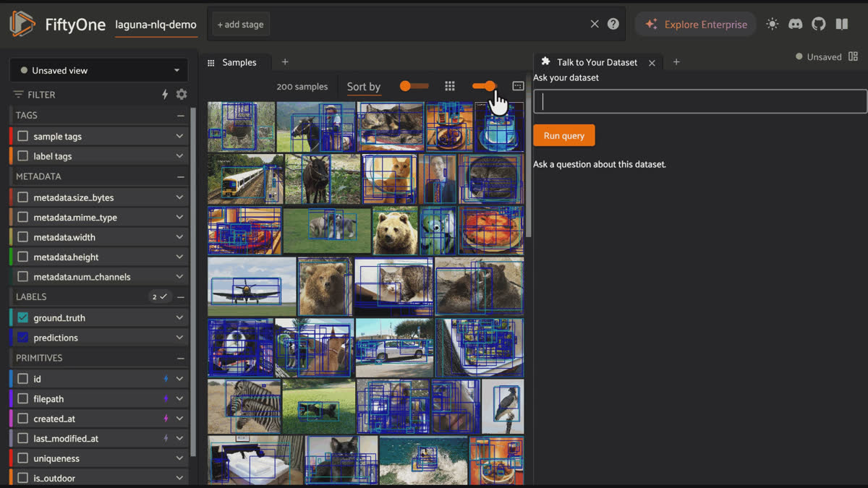Enable the label tags checkbox
This screenshot has height=488, width=868.
click(23, 155)
